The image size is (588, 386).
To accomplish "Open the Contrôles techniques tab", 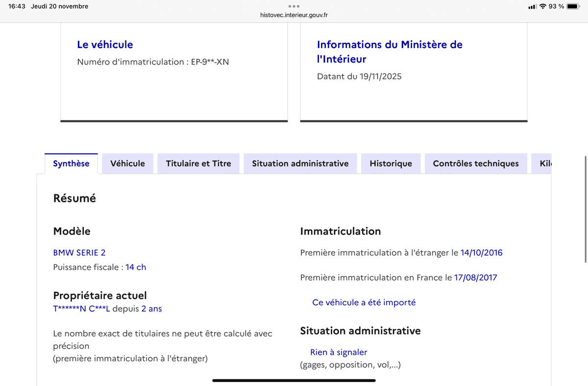I will (x=475, y=164).
